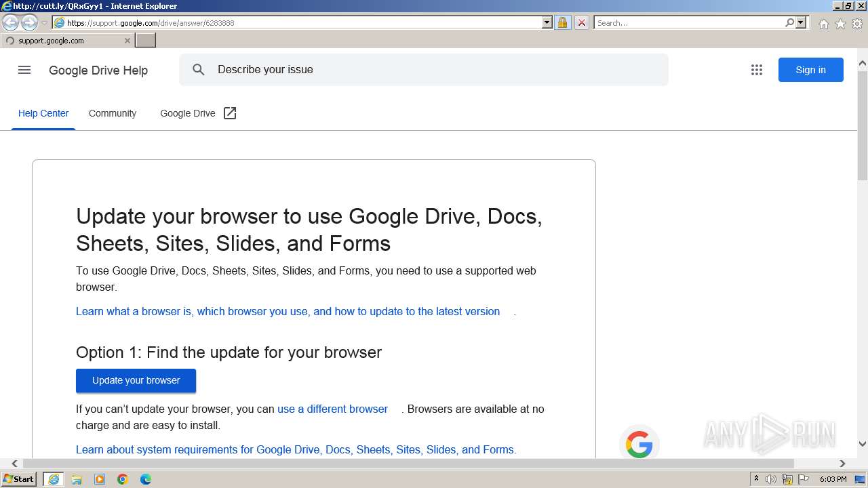Open the Google Drive tab link
Viewport: 868px width, 488px height.
coord(188,113)
